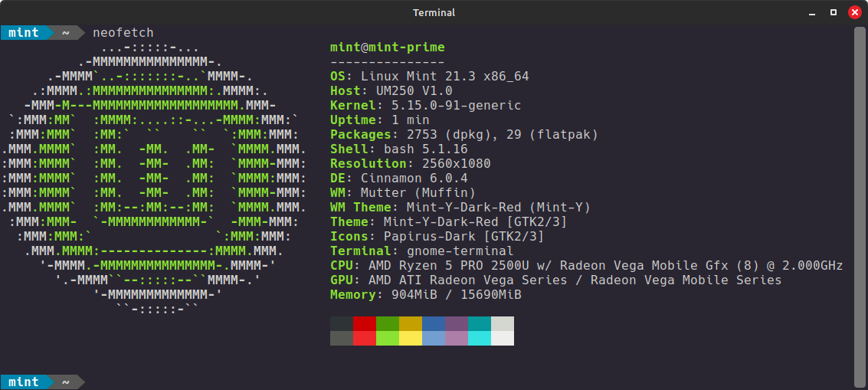
Task: Click the Linux Mint ASCII art logo
Action: tap(154, 178)
